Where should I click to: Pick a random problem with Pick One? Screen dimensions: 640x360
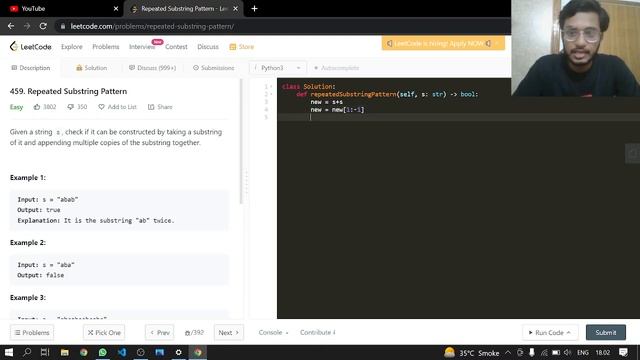(104, 333)
